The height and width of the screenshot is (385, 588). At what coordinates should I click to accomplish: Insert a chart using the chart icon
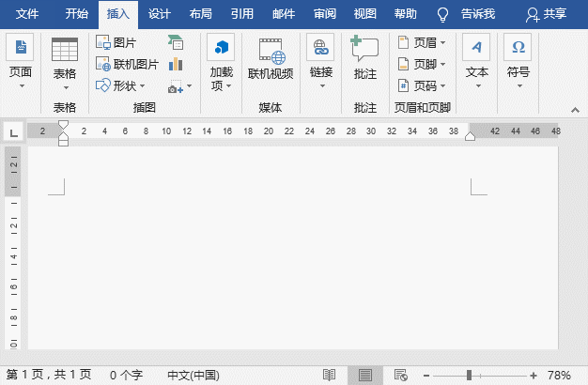pyautogui.click(x=176, y=65)
